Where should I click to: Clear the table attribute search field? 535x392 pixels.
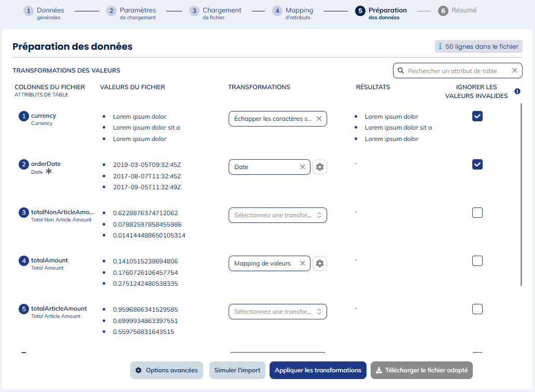514,71
